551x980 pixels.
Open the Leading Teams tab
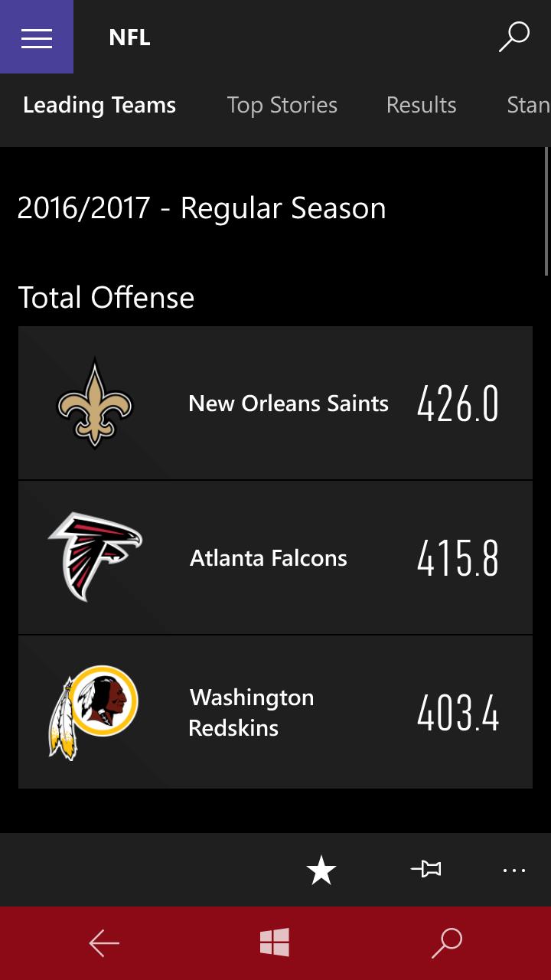click(99, 105)
